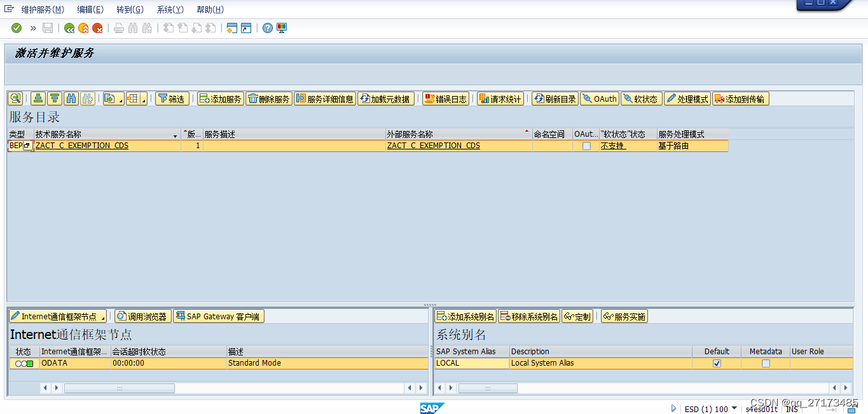Click the LOCAL system alias cell
The width and height of the screenshot is (868, 414).
tap(472, 364)
